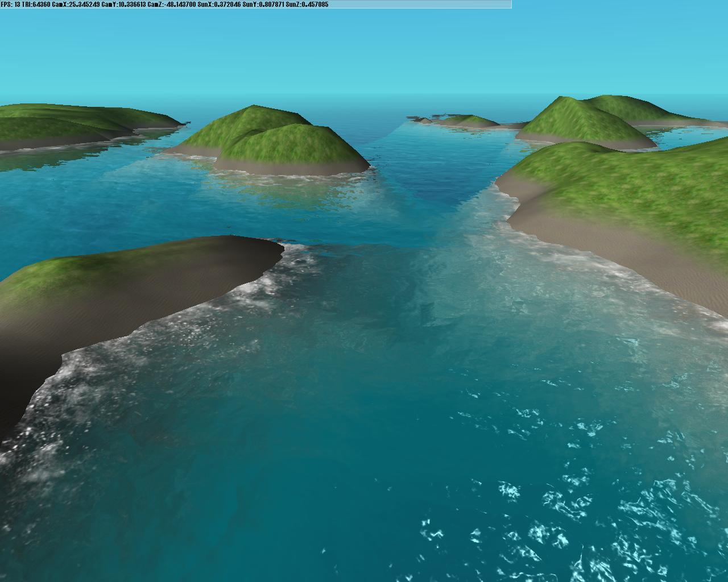Select the CamZ:-48.143700 value
Viewport: 728px width, 582px height.
coord(171,5)
